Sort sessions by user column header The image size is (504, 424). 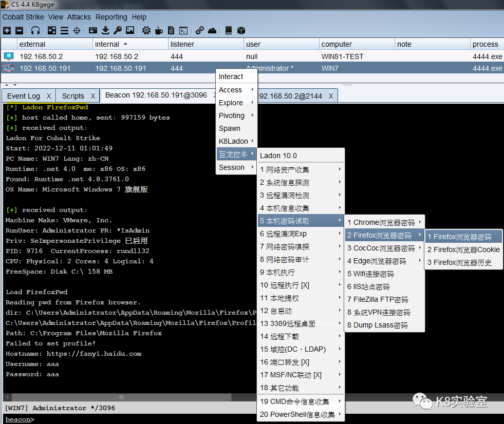point(281,44)
